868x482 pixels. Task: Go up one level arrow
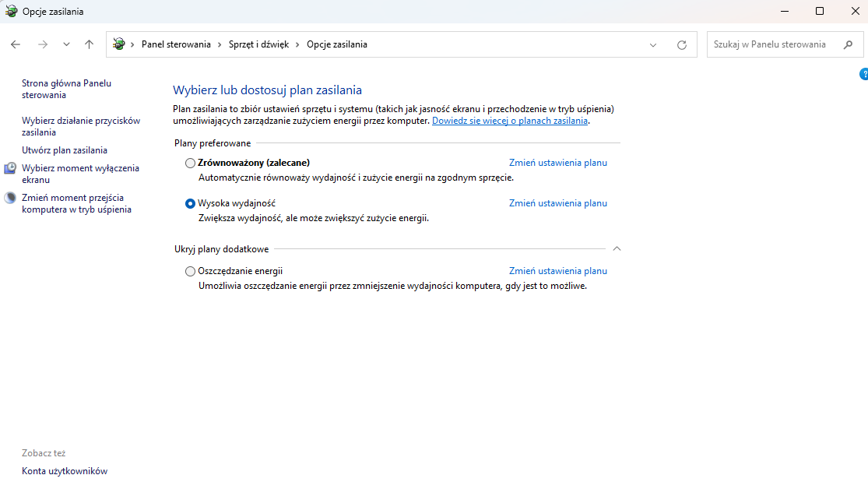point(89,44)
